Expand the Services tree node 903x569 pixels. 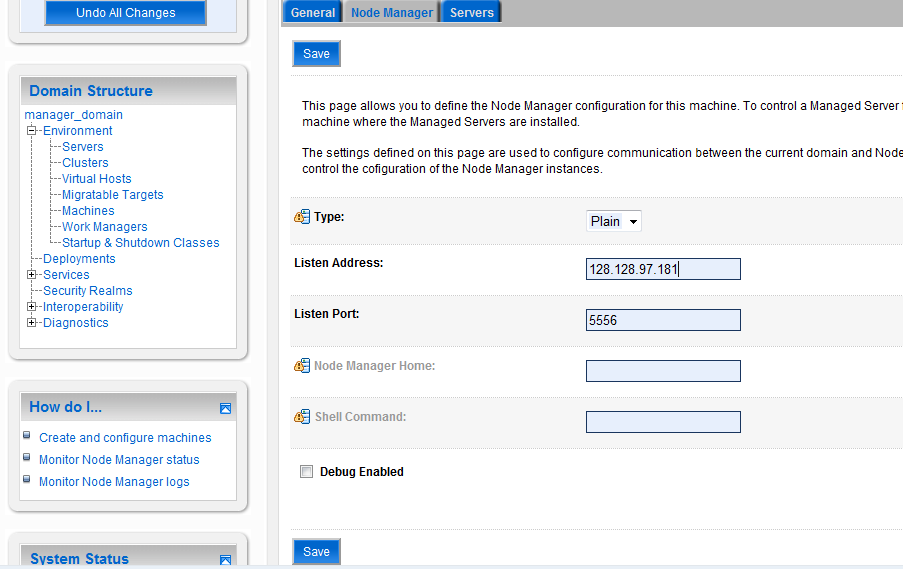click(x=32, y=275)
